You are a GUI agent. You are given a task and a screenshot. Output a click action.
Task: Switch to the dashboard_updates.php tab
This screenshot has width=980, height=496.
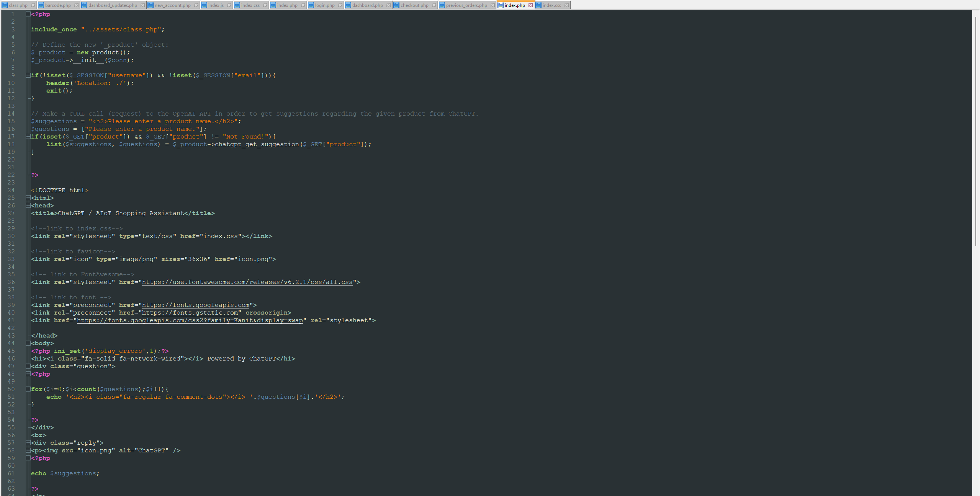(x=111, y=5)
